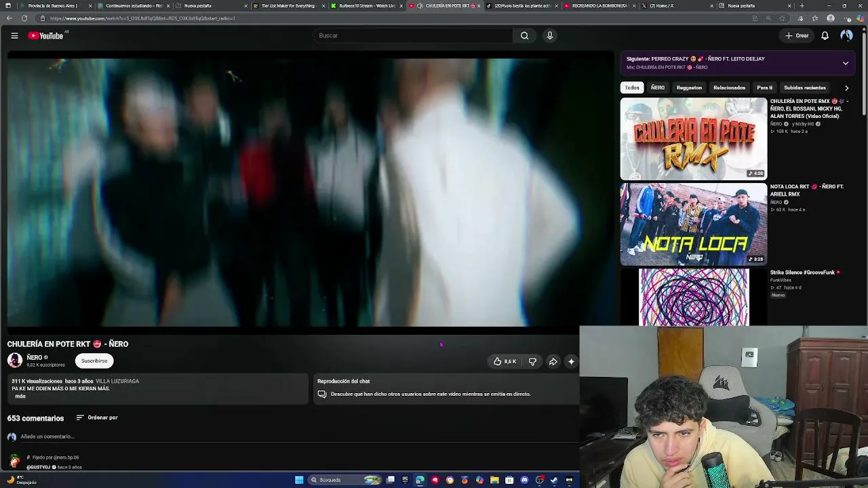868x488 pixels.
Task: Open the colorful scribble Strike Silence thumbnail
Action: click(694, 297)
